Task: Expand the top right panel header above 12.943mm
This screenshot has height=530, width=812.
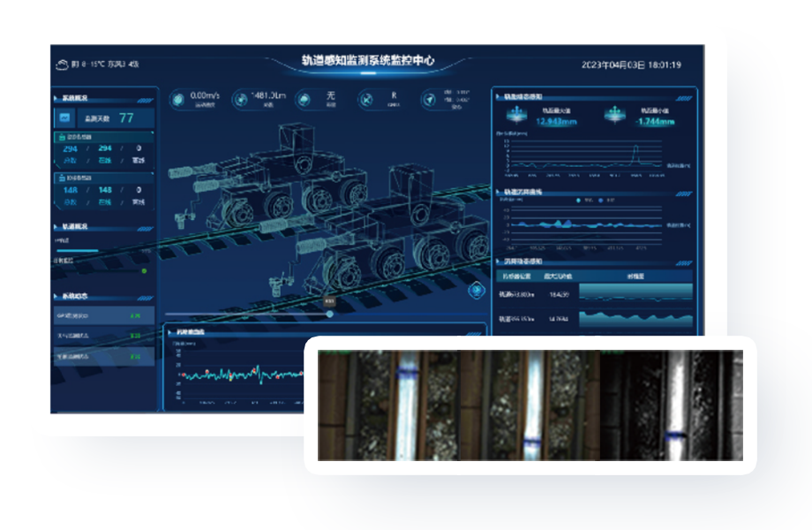Action: (595, 97)
